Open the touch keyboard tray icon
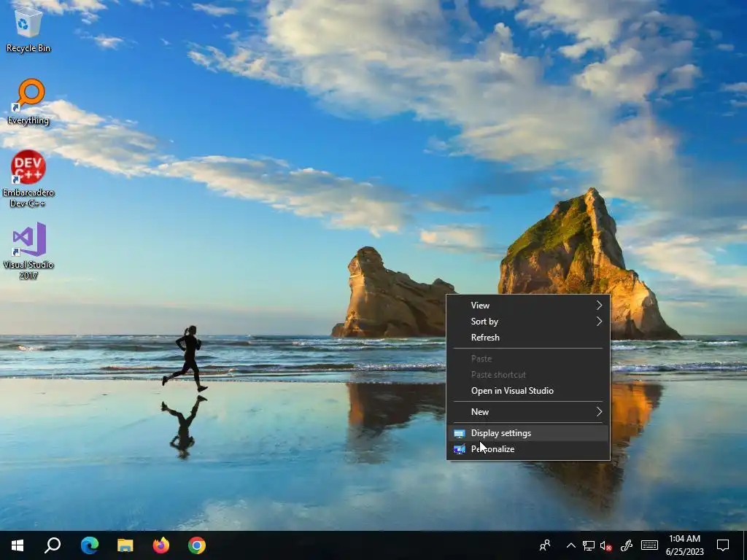Screen dimensions: 747x560 tap(649, 545)
